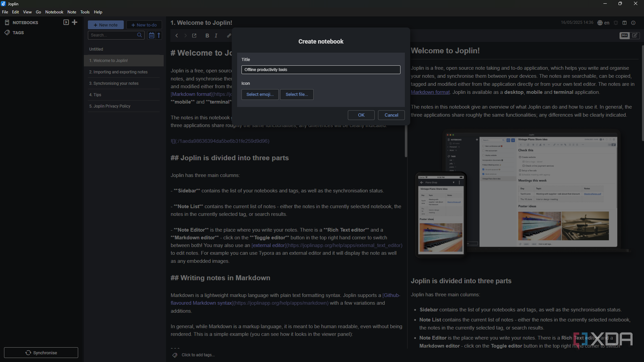
Task: Choose Select file for the notebook icon
Action: coord(297,95)
